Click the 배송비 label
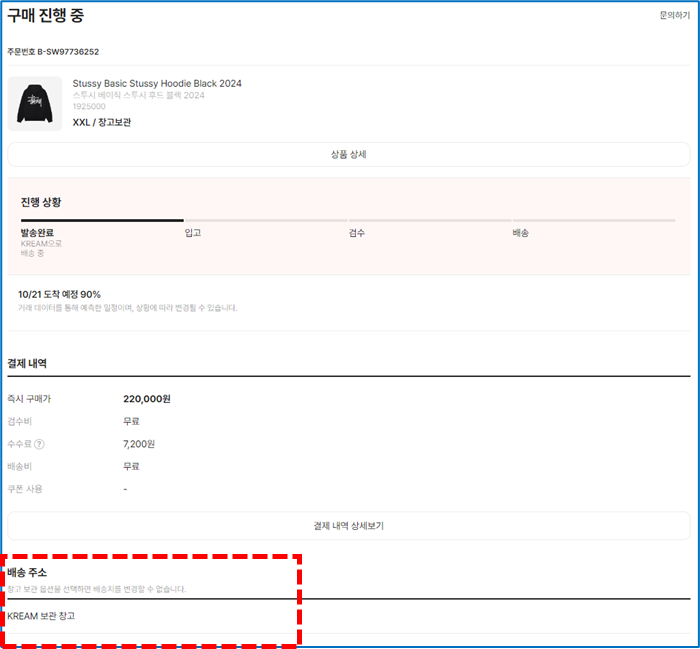Image resolution: width=700 pixels, height=649 pixels. click(19, 466)
